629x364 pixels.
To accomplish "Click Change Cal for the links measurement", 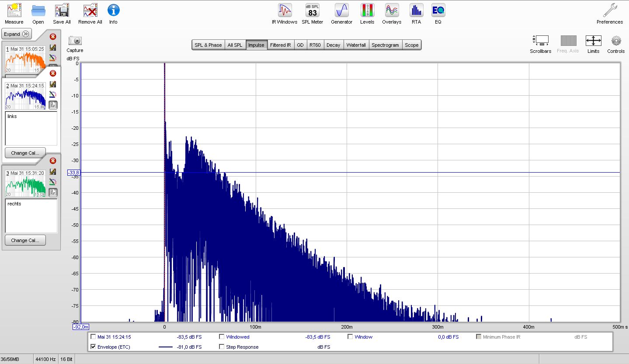I will [x=25, y=153].
